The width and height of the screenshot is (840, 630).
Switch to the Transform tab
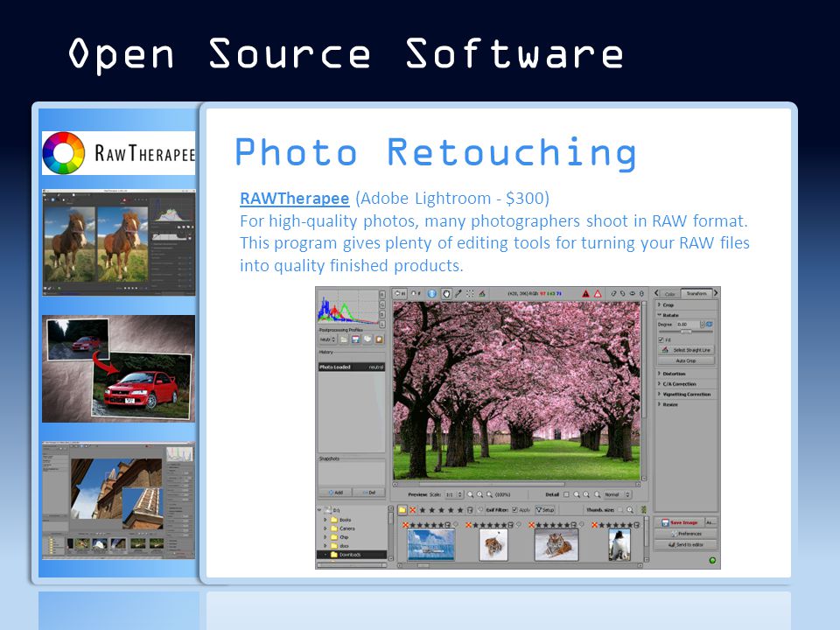(x=696, y=294)
